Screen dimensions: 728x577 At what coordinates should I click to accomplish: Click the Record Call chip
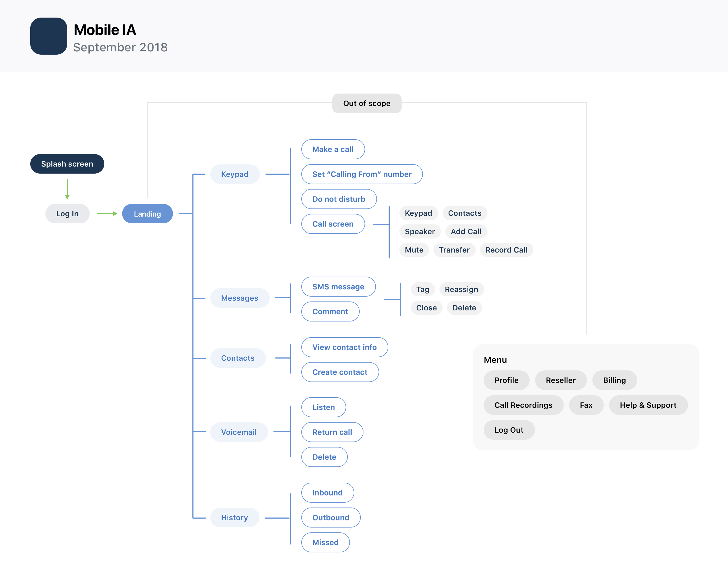pyautogui.click(x=506, y=250)
